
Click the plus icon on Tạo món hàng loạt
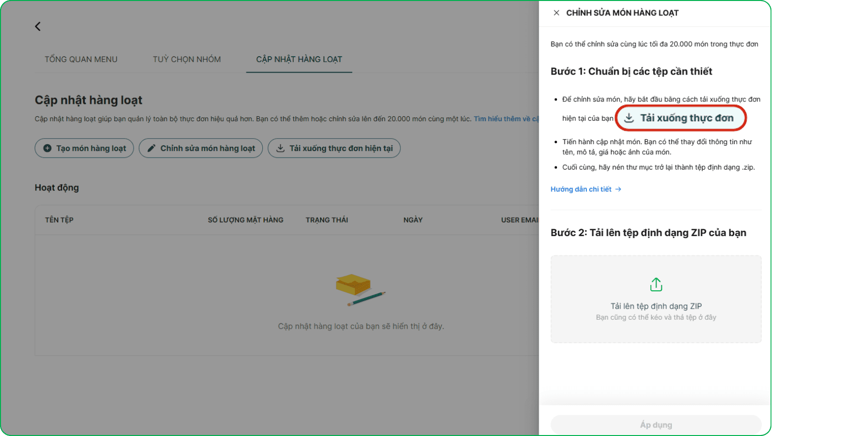coord(47,148)
